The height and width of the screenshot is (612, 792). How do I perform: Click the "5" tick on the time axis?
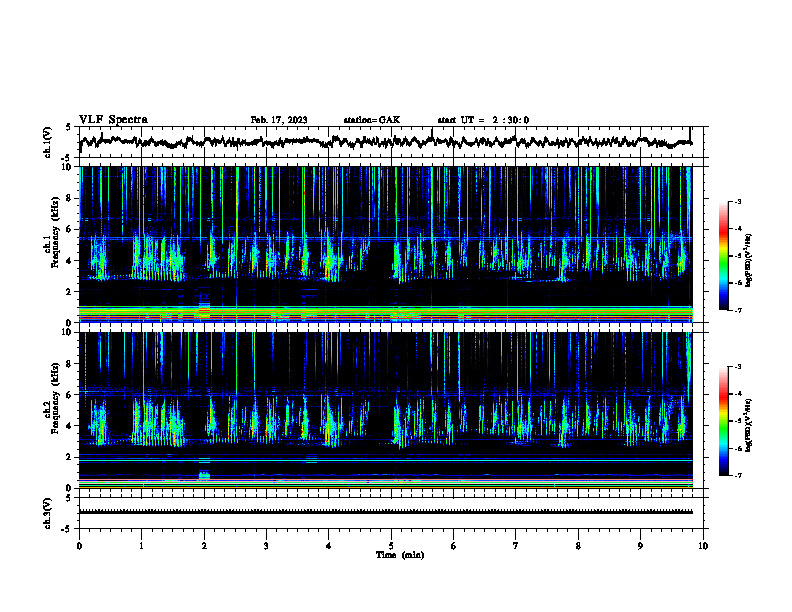tap(391, 546)
